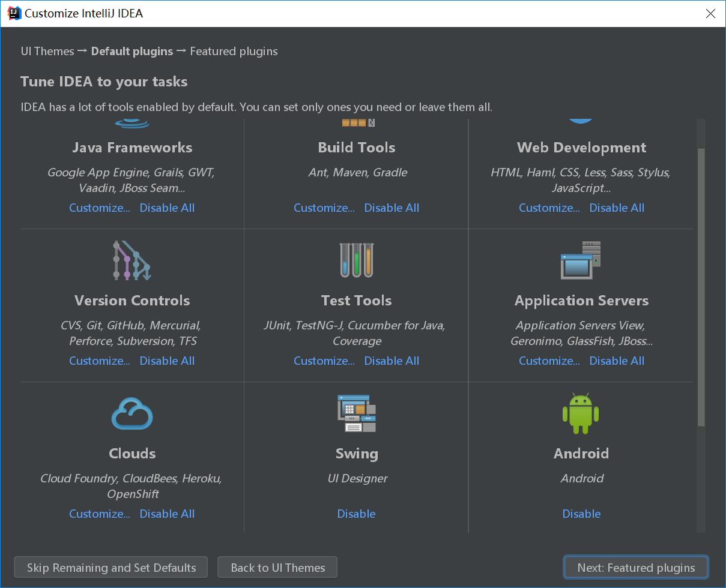
Task: Disable all Version Controls plugins
Action: (x=168, y=361)
